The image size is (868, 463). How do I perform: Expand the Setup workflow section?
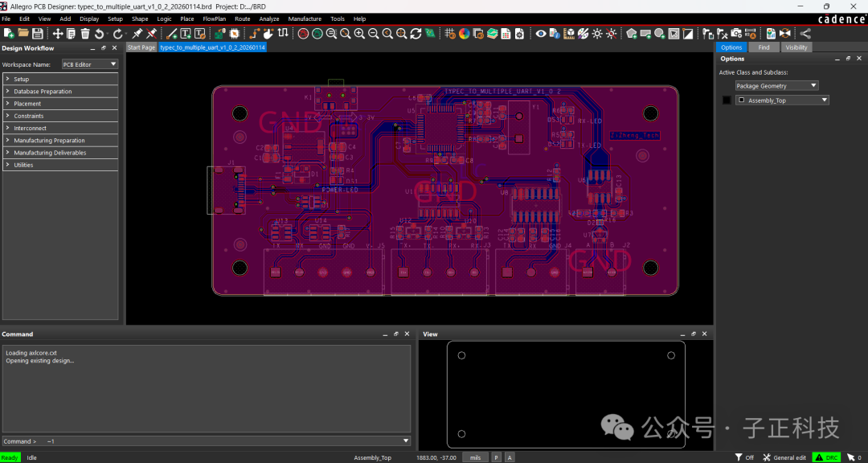[x=60, y=80]
